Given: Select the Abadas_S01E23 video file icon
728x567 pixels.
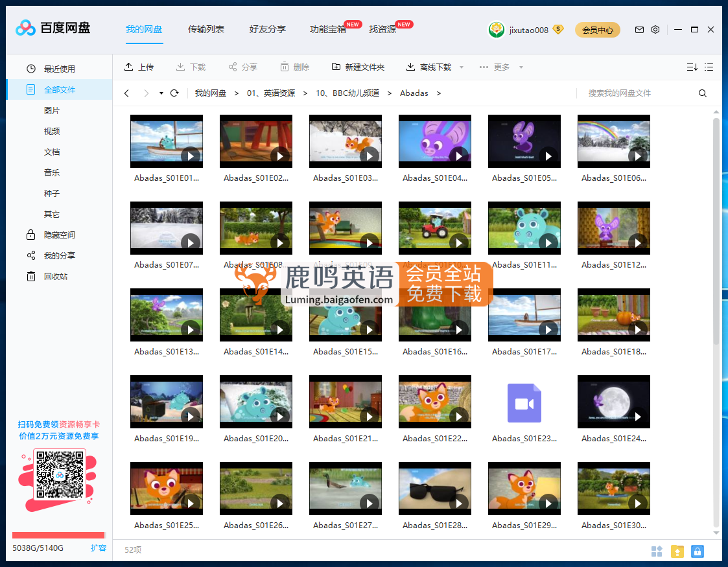Looking at the screenshot, I should (524, 403).
